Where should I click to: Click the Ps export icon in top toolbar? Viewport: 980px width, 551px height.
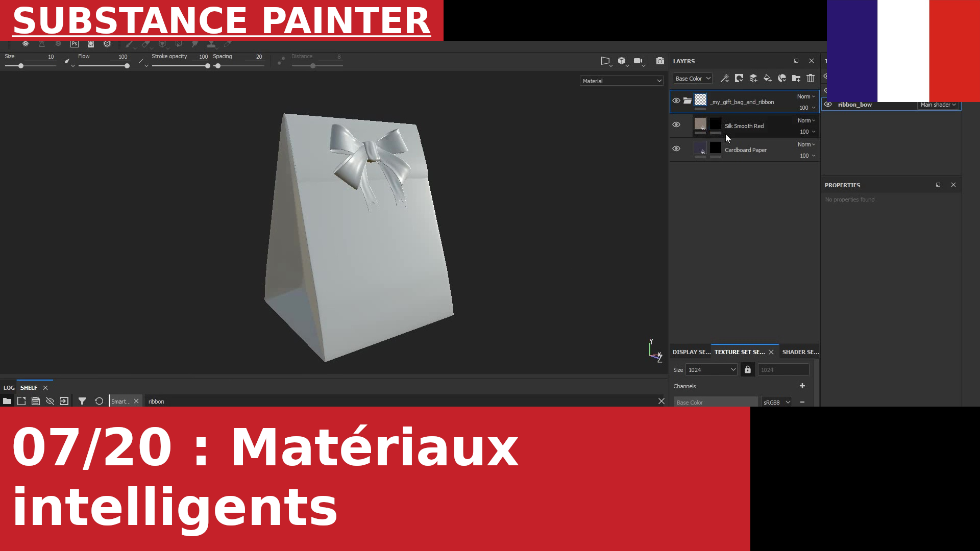[75, 44]
